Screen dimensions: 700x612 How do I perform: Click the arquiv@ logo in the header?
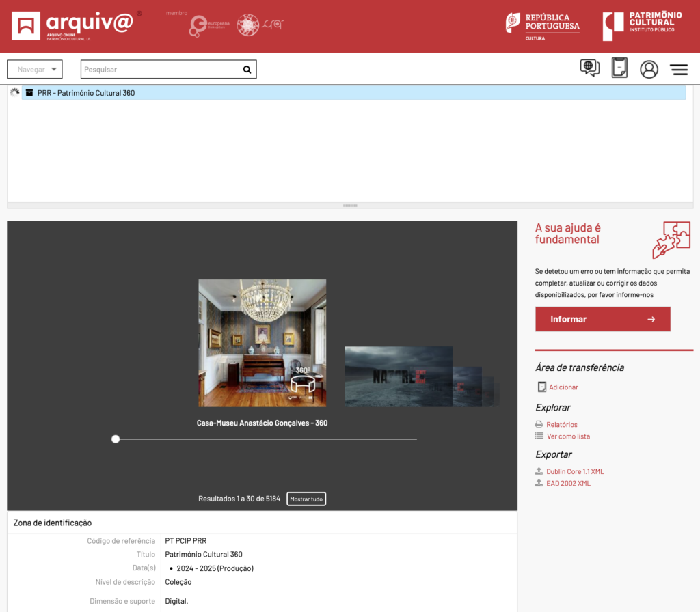(x=72, y=25)
